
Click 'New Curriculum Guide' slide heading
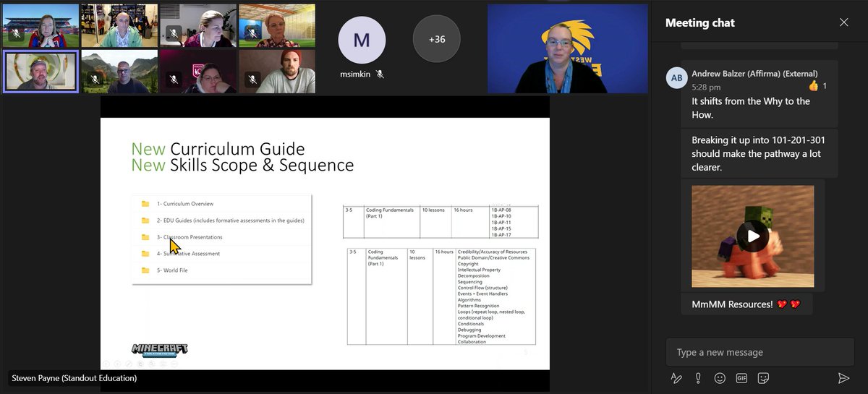pyautogui.click(x=218, y=149)
